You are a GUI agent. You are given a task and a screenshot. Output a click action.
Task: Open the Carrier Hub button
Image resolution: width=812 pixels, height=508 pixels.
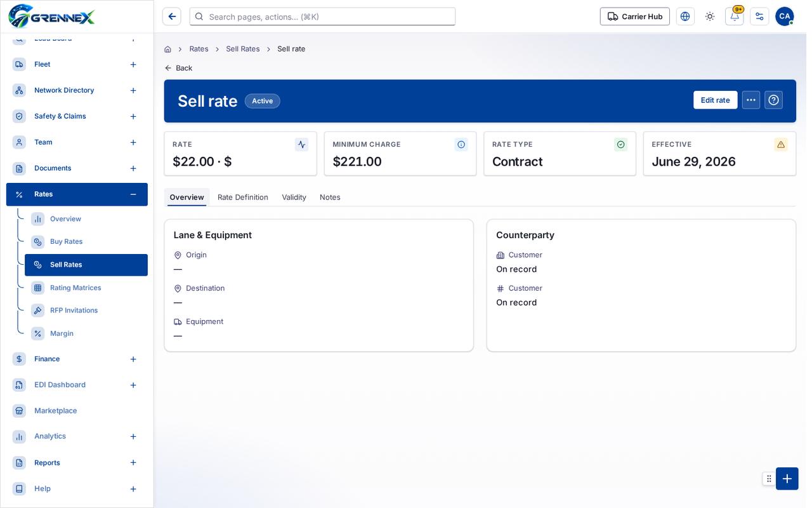[635, 17]
